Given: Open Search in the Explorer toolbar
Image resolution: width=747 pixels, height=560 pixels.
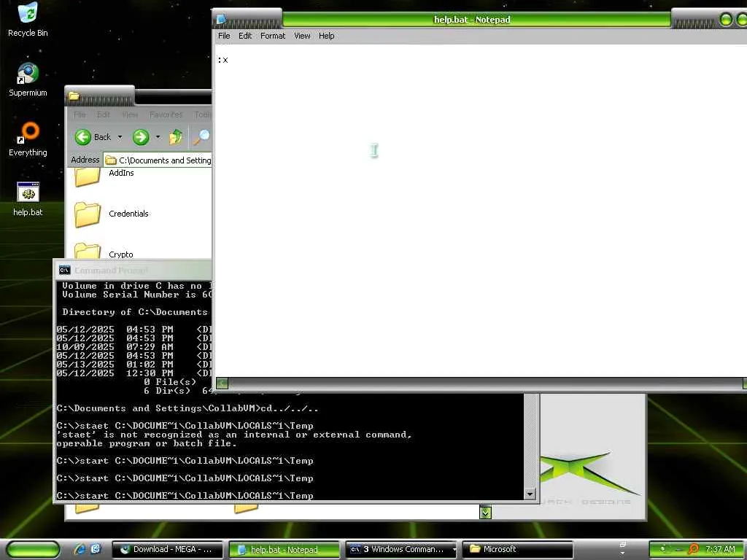Looking at the screenshot, I should pos(201,137).
